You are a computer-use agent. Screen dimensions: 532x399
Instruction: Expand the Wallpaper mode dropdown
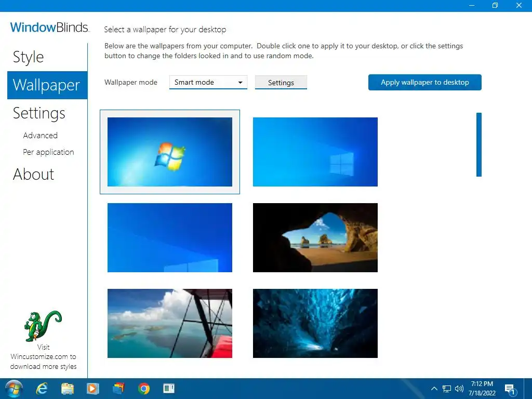[208, 82]
